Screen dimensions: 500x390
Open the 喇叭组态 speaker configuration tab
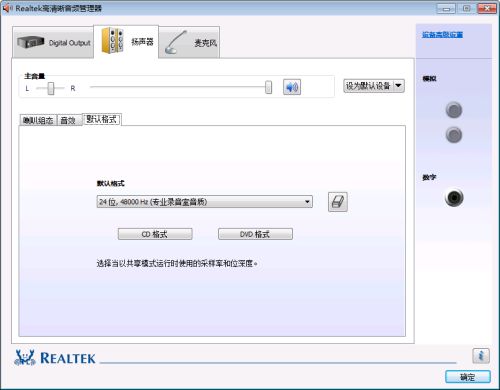click(x=38, y=120)
